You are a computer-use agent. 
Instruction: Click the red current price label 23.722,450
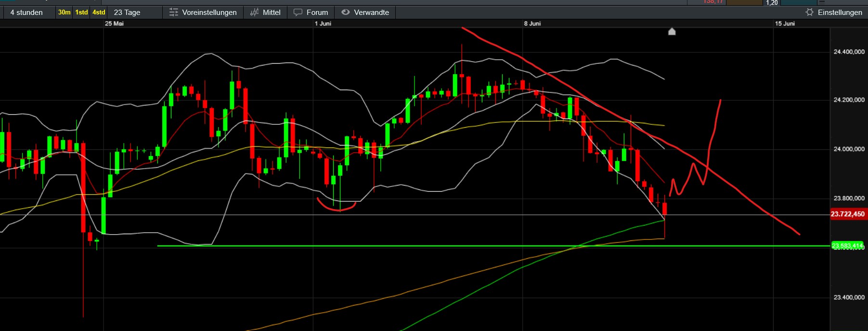(x=848, y=214)
